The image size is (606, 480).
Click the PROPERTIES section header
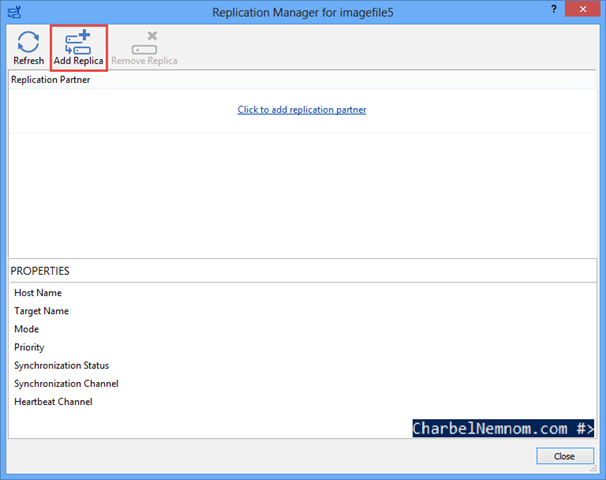click(x=302, y=271)
